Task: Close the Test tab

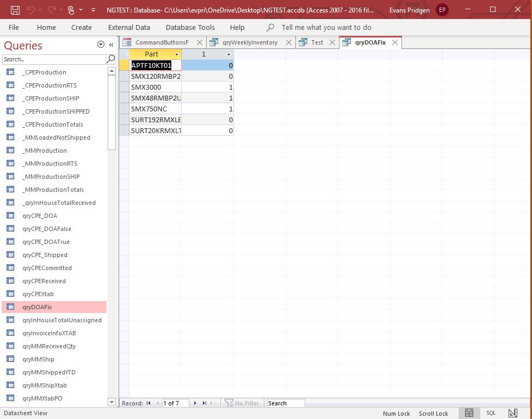Action: click(x=332, y=42)
